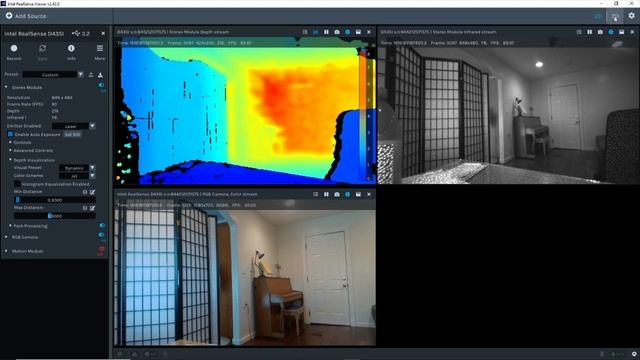Click the Record button
640x360 pixels.
coord(14,52)
